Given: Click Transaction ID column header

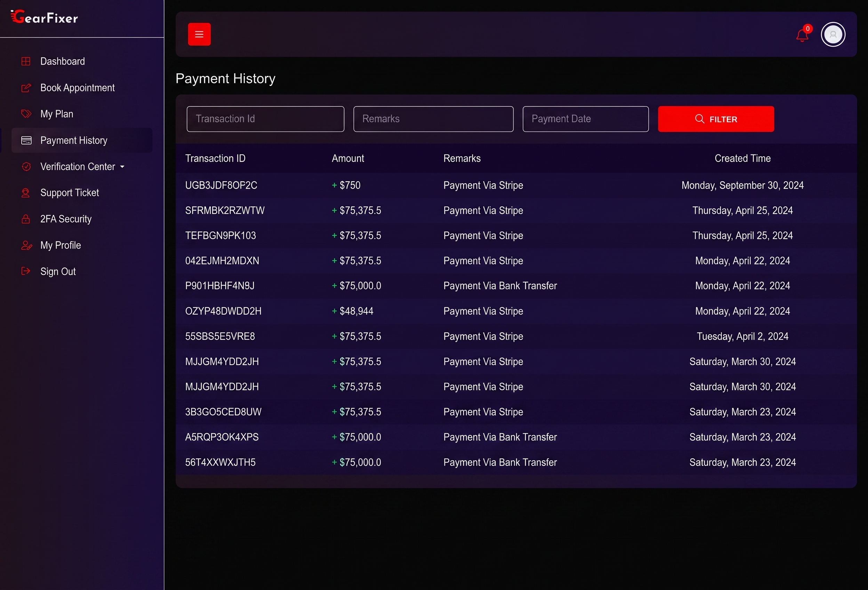Looking at the screenshot, I should tap(215, 158).
